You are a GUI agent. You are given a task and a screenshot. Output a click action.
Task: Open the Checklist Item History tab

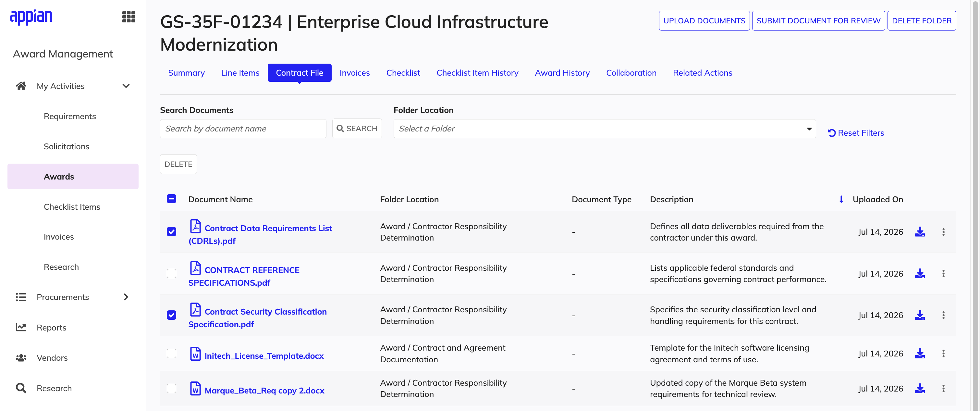point(477,73)
